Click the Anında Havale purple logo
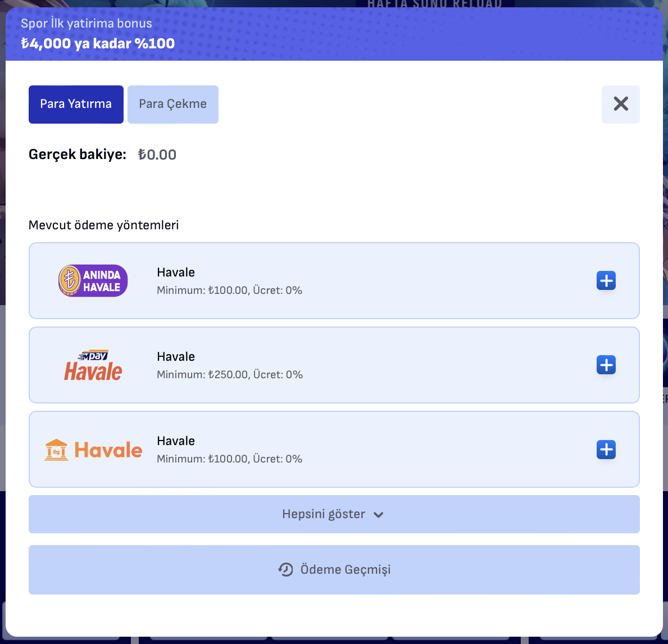Screen dimensions: 668x644 93,280
